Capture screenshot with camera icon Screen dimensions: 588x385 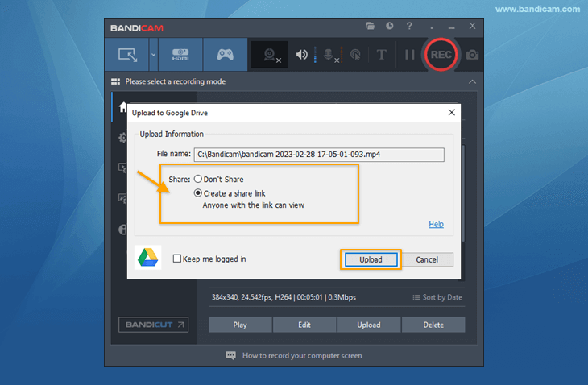pos(472,55)
